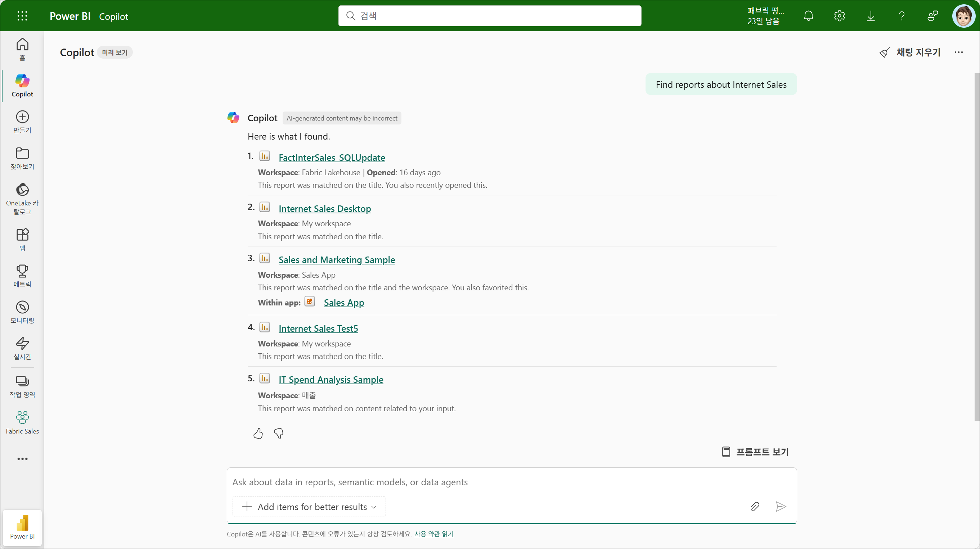Open more options ellipsis near clear chat
This screenshot has width=980, height=549.
(x=958, y=53)
